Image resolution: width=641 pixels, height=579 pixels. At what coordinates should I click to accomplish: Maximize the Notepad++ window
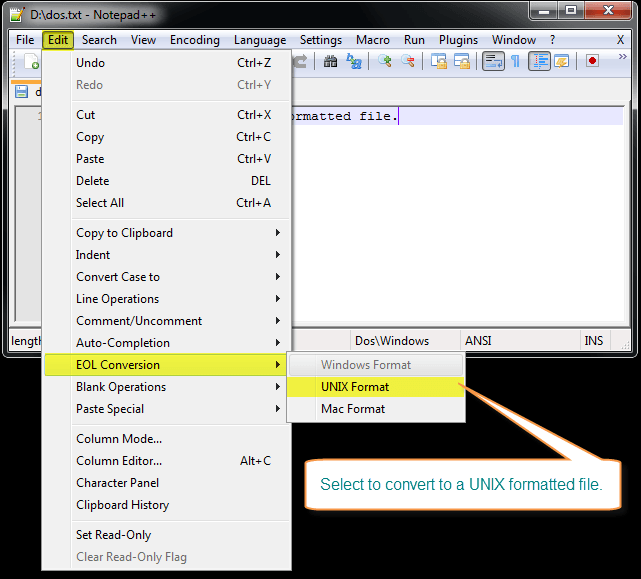pyautogui.click(x=571, y=10)
